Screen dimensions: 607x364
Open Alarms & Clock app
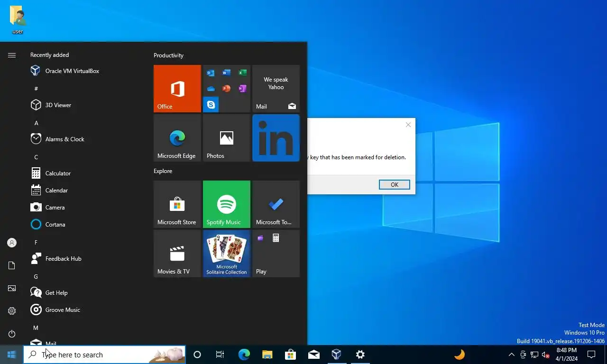pos(85,139)
